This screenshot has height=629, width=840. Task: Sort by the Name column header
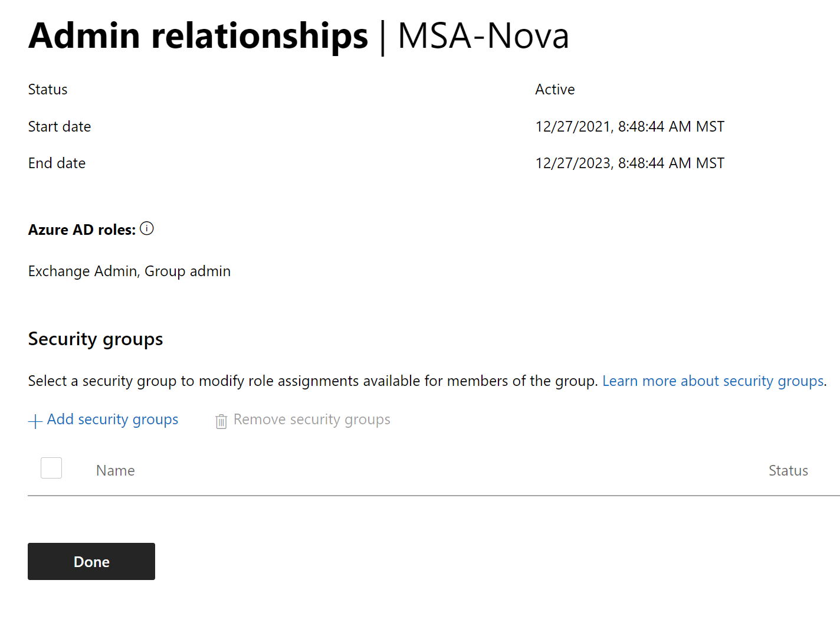coord(116,470)
